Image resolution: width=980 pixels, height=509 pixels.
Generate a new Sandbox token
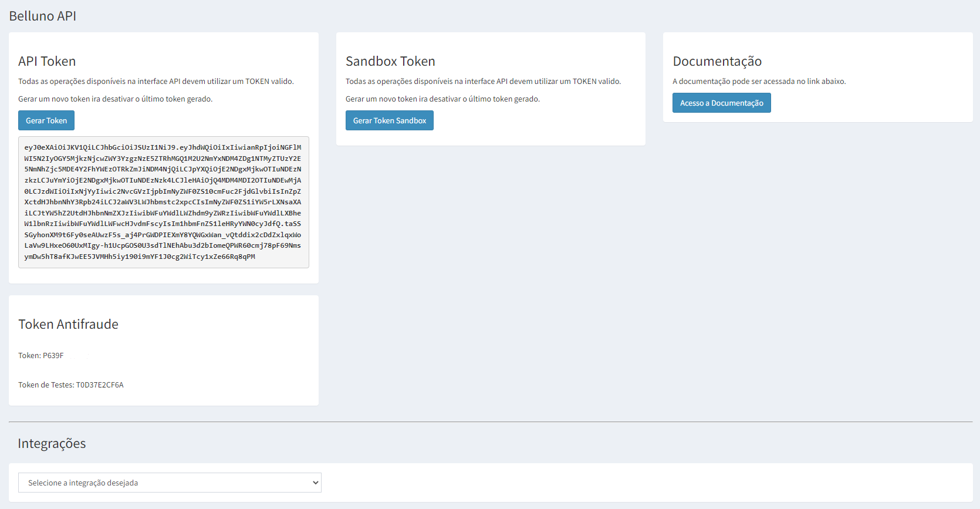[x=390, y=120]
